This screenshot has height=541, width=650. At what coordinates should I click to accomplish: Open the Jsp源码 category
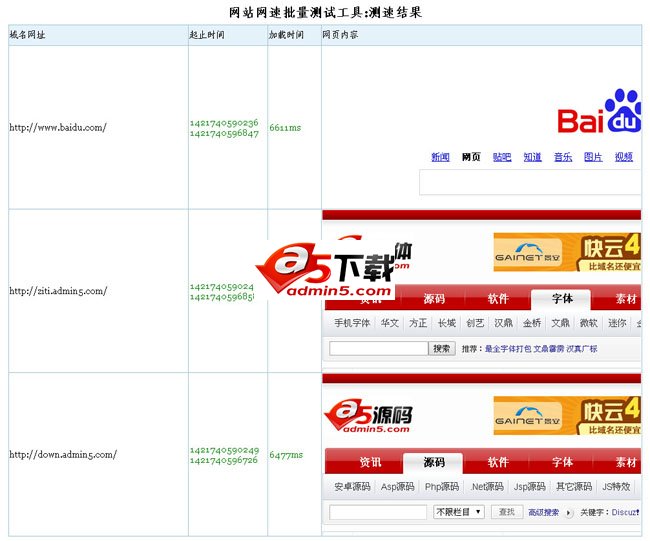530,487
